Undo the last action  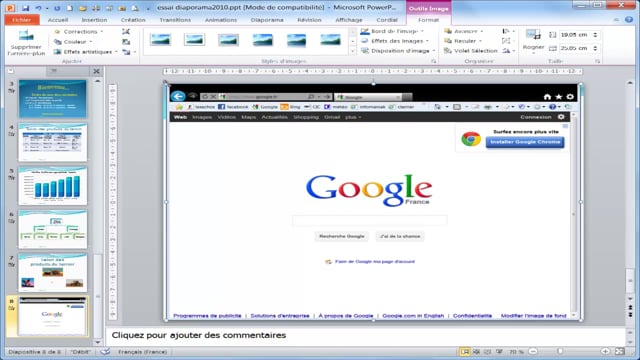point(38,8)
